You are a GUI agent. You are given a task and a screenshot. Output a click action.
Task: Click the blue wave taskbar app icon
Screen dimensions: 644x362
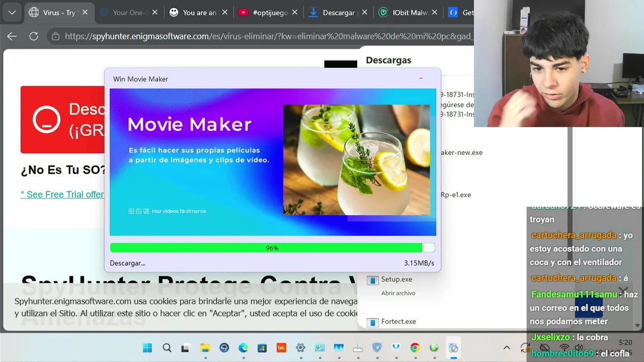tap(339, 347)
